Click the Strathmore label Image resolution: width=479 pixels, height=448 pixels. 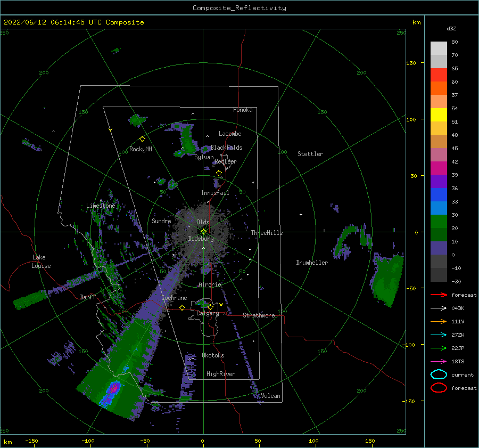tap(259, 315)
